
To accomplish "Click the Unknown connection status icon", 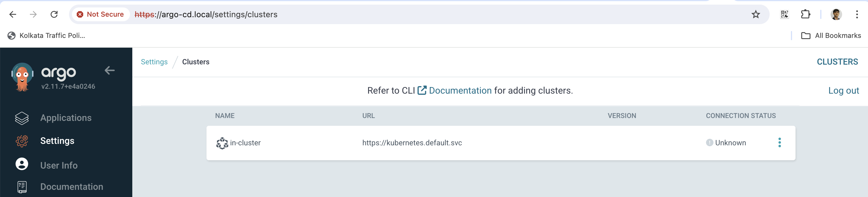I will [x=709, y=142].
